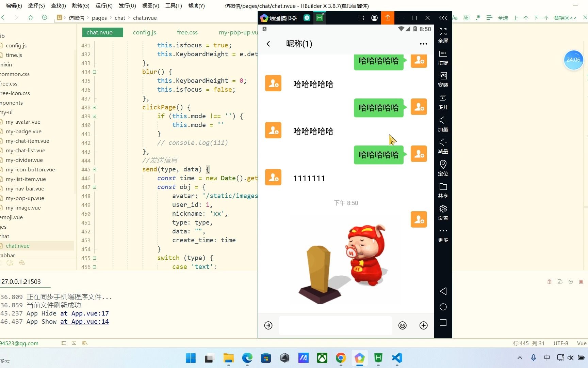Screen dimensions: 588x368
Task: Tap the Android home circle button
Action: [x=443, y=307]
